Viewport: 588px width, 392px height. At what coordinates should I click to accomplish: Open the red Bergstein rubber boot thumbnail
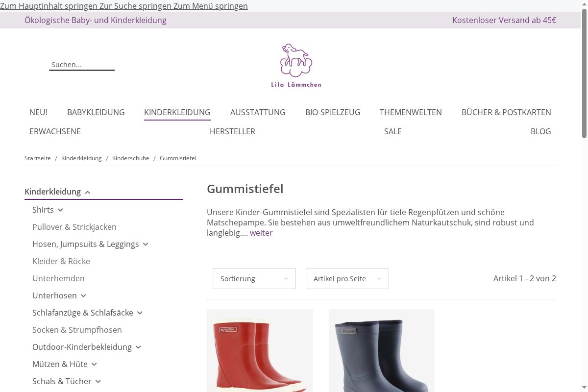coord(260,350)
